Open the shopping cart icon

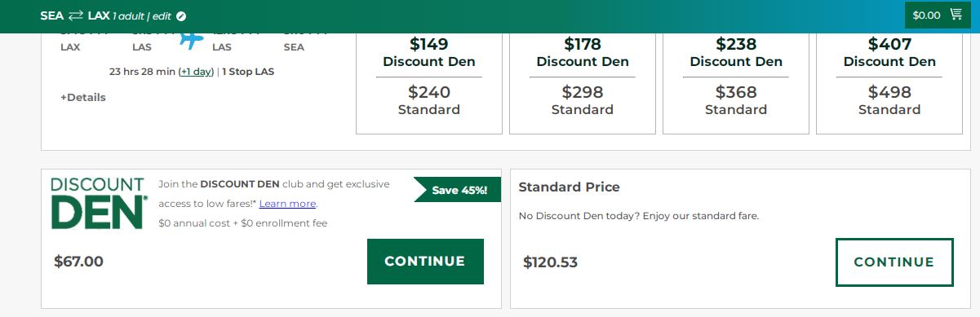pyautogui.click(x=956, y=15)
